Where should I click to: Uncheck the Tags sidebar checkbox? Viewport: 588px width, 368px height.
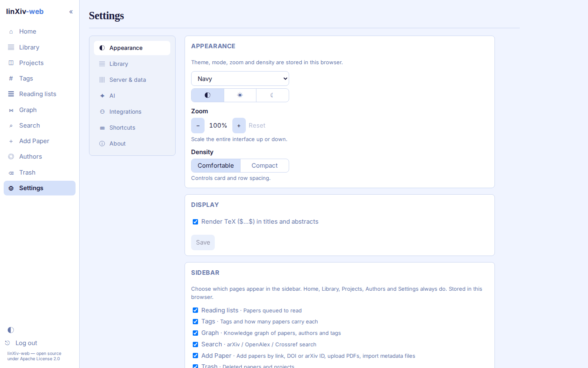tap(195, 322)
